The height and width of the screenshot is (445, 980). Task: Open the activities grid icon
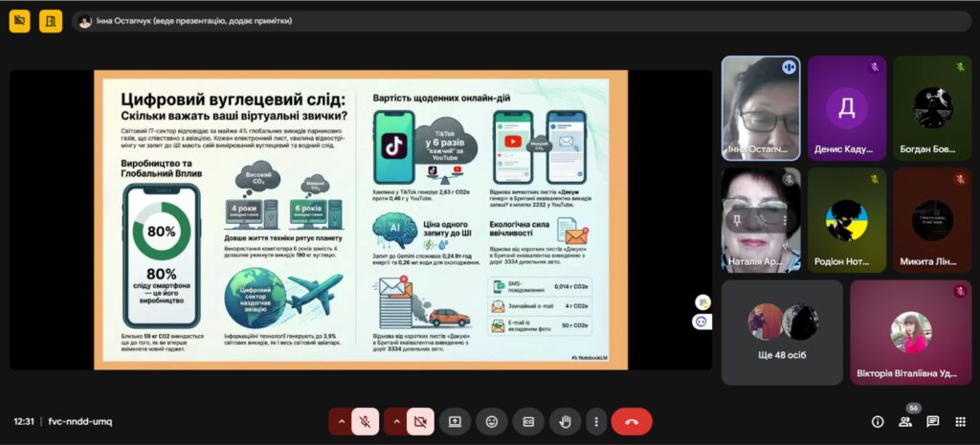click(x=960, y=421)
